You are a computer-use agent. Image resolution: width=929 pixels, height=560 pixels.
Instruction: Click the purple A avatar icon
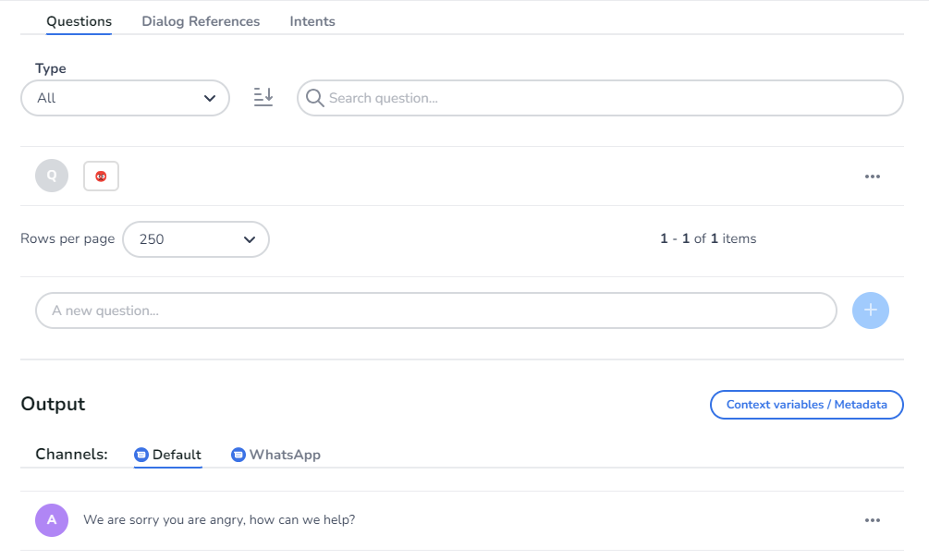[52, 520]
